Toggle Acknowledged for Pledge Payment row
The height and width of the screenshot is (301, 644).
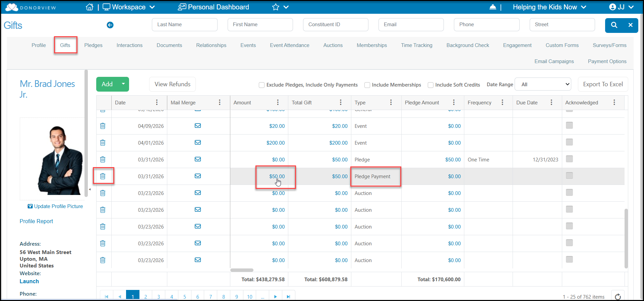point(569,175)
